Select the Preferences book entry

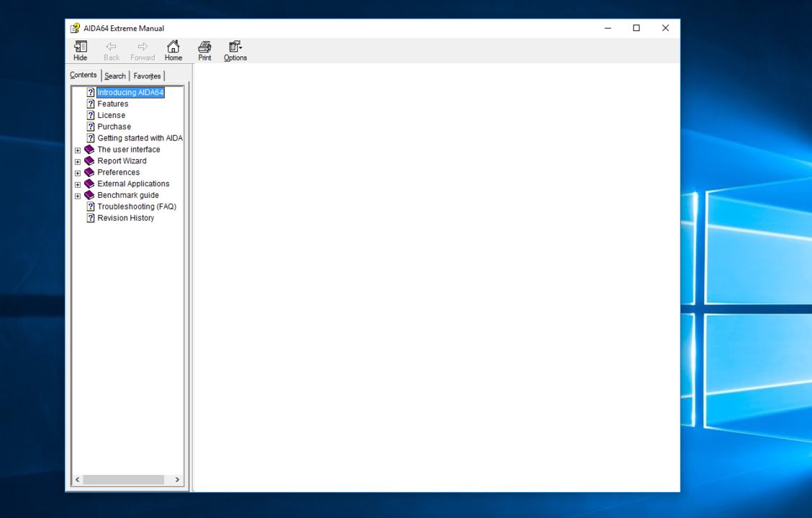click(x=119, y=173)
